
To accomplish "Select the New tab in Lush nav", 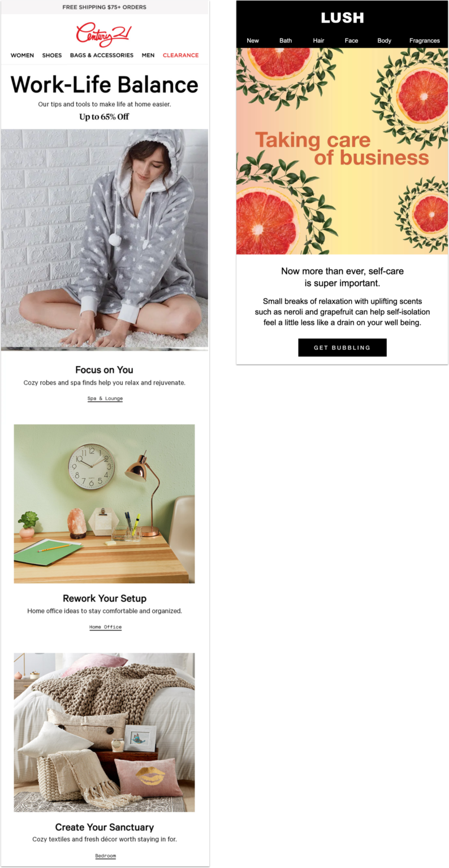I will (x=253, y=41).
